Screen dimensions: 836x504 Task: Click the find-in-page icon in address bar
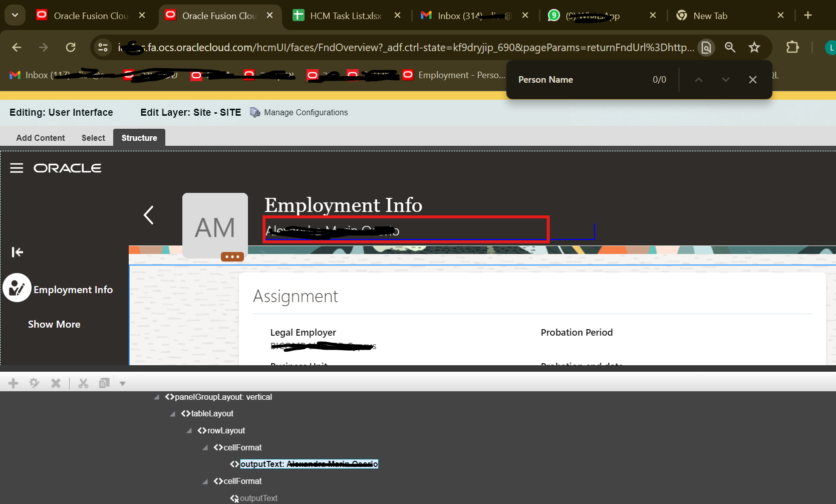click(706, 47)
